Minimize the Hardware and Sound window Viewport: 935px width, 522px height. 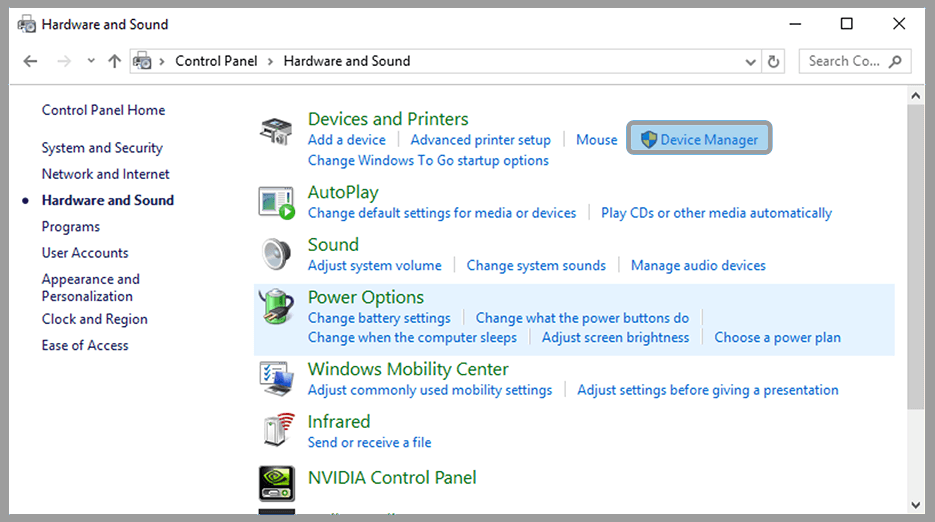[x=795, y=24]
